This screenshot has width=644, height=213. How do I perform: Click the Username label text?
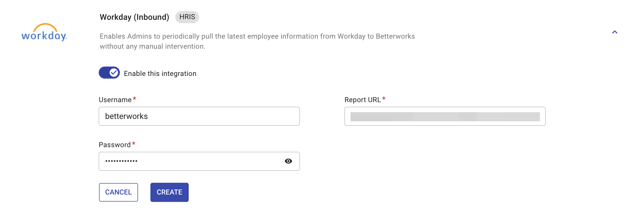coord(115,100)
